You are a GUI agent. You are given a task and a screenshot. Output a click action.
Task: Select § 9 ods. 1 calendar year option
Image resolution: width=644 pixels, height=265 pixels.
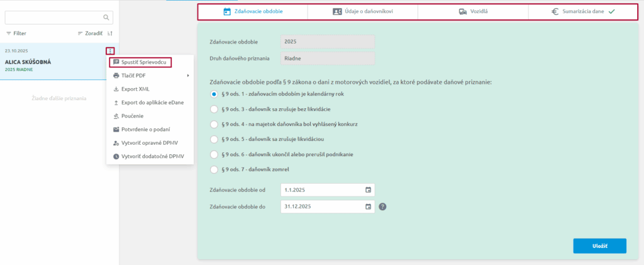214,94
